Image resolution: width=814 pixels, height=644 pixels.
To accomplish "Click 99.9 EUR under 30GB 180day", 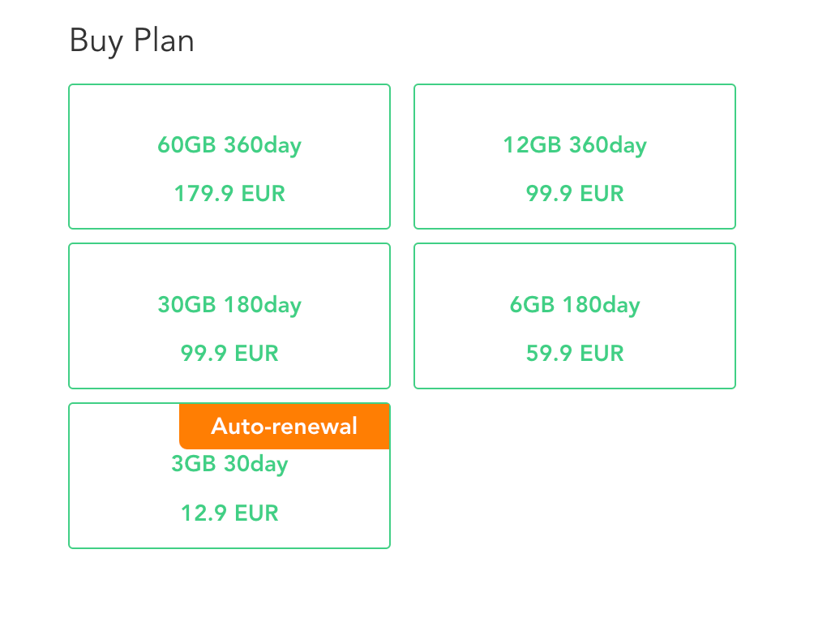I will click(229, 353).
